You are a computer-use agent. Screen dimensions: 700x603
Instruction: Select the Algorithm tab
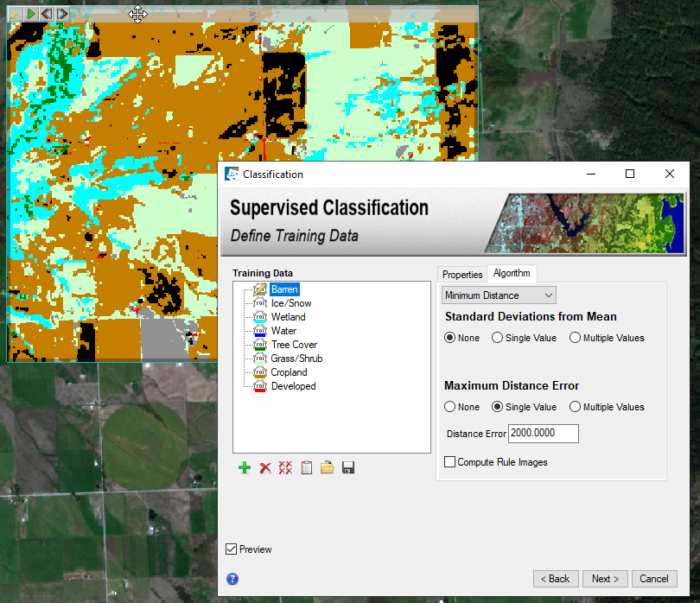pyautogui.click(x=512, y=273)
